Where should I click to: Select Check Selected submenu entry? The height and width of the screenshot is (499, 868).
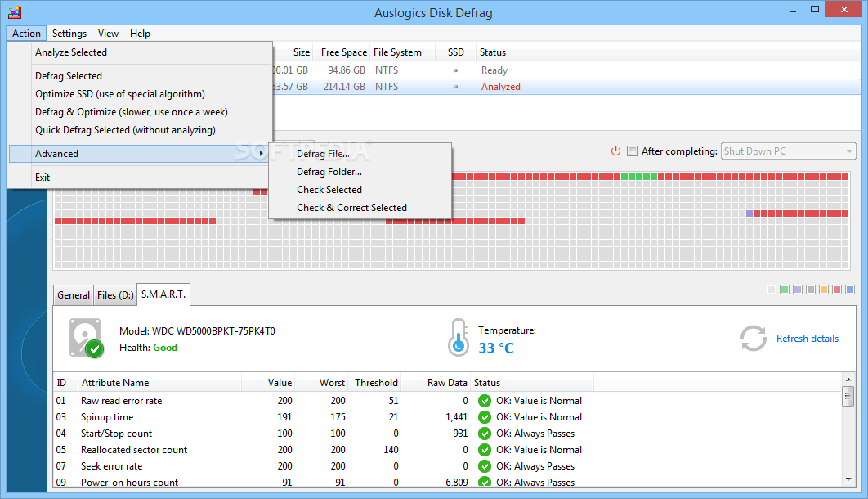point(329,190)
